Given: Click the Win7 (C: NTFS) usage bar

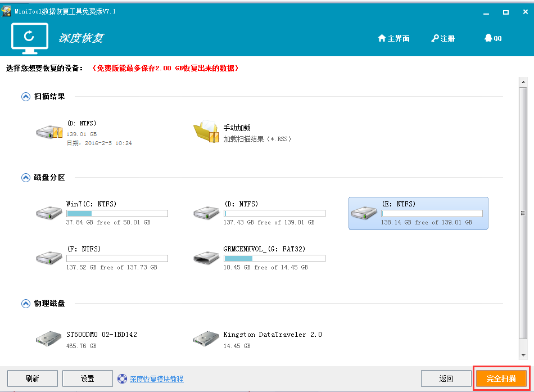Looking at the screenshot, I should pyautogui.click(x=117, y=213).
